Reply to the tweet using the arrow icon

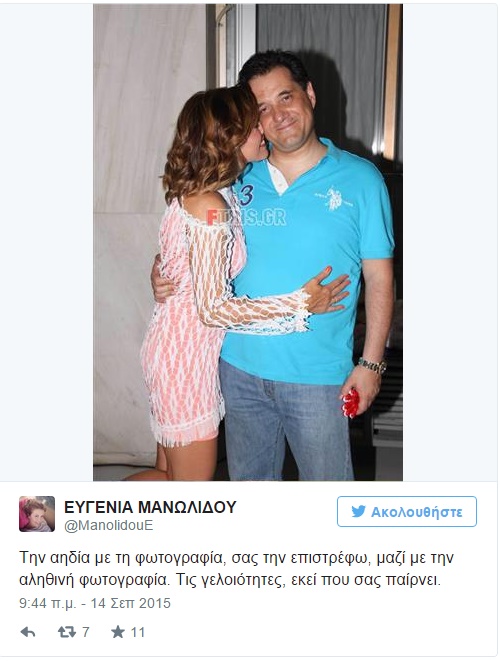tap(28, 632)
